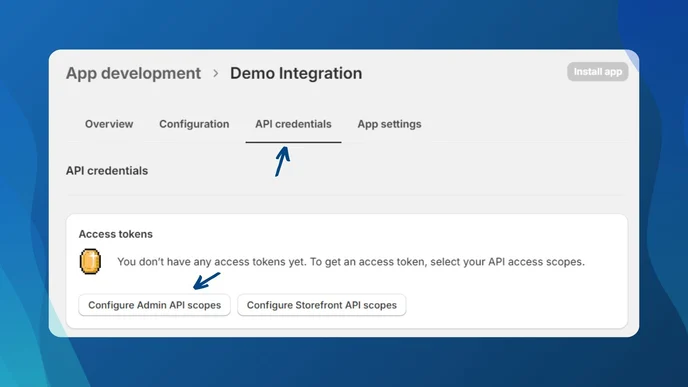Click the blue arrow pointing at API credentials tab
The image size is (688, 387).
tap(282, 161)
